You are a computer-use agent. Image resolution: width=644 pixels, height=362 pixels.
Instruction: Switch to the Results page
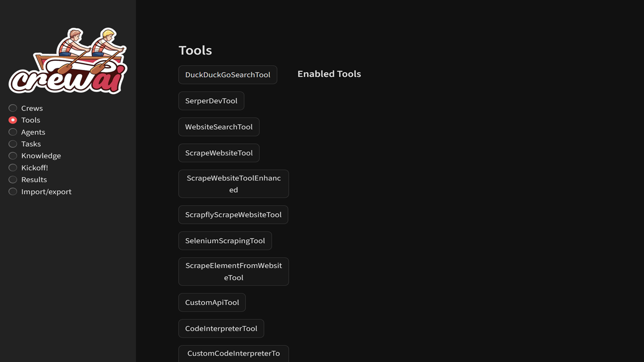(28, 179)
